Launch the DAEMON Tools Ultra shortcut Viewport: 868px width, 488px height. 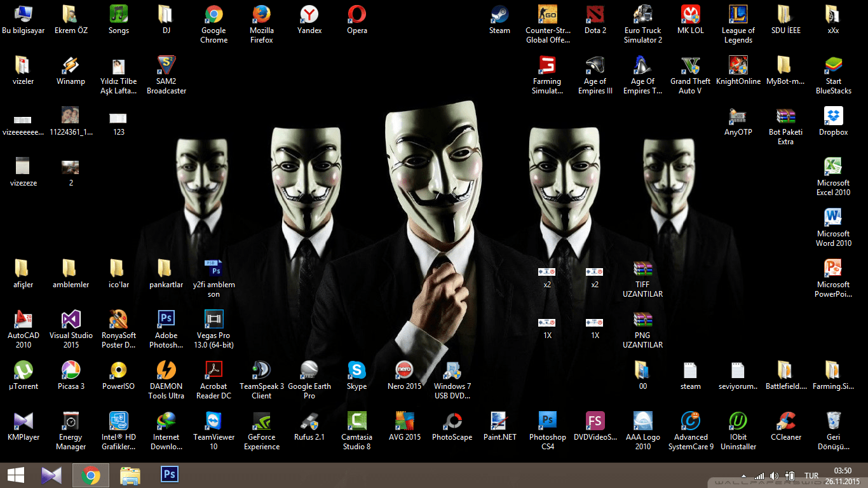point(166,380)
